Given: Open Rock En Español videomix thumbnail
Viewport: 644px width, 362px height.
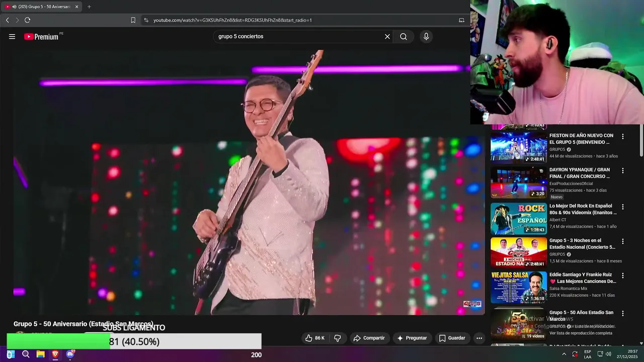Looking at the screenshot, I should (519, 218).
